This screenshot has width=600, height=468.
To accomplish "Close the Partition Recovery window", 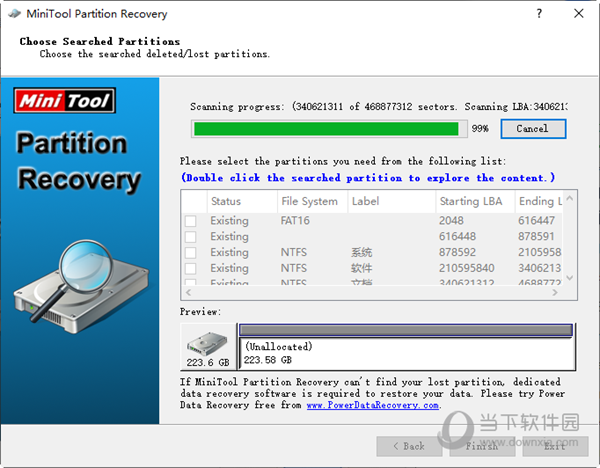I will point(579,13).
